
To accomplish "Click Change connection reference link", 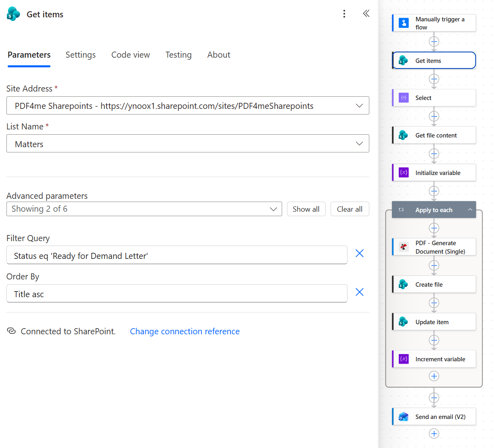I will 185,331.
